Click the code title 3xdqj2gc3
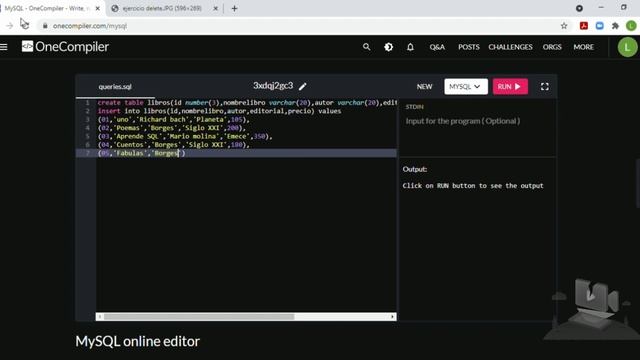 click(x=273, y=86)
